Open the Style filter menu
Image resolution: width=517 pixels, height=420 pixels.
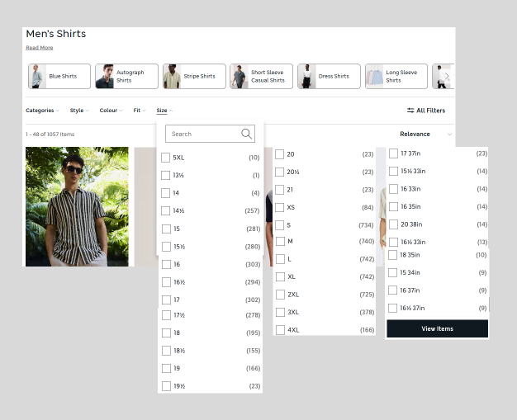79,111
